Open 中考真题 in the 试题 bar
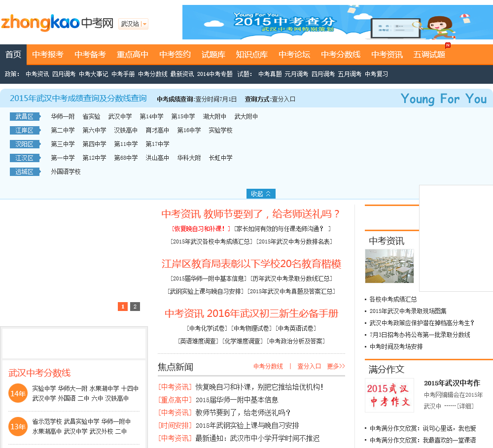This screenshot has height=448, width=493. [x=270, y=74]
